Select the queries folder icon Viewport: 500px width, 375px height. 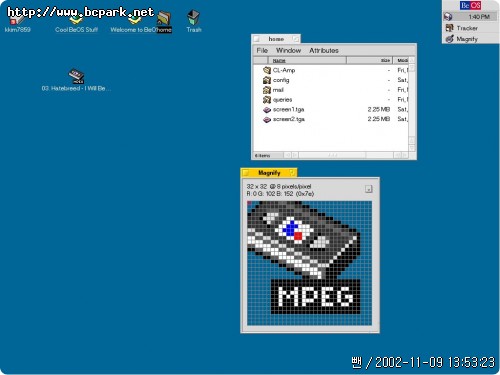pyautogui.click(x=267, y=99)
